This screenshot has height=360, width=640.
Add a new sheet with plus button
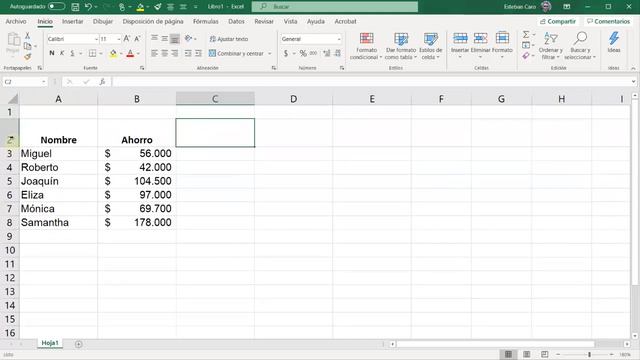79,344
